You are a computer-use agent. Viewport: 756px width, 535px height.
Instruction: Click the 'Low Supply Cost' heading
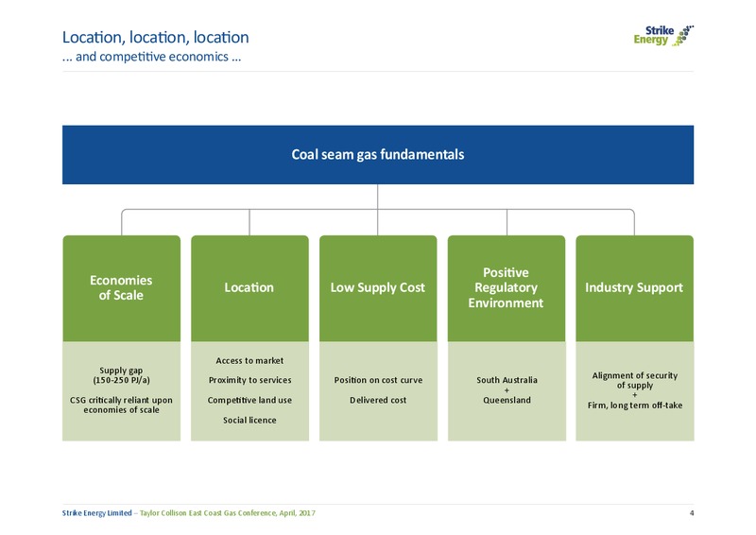point(378,287)
